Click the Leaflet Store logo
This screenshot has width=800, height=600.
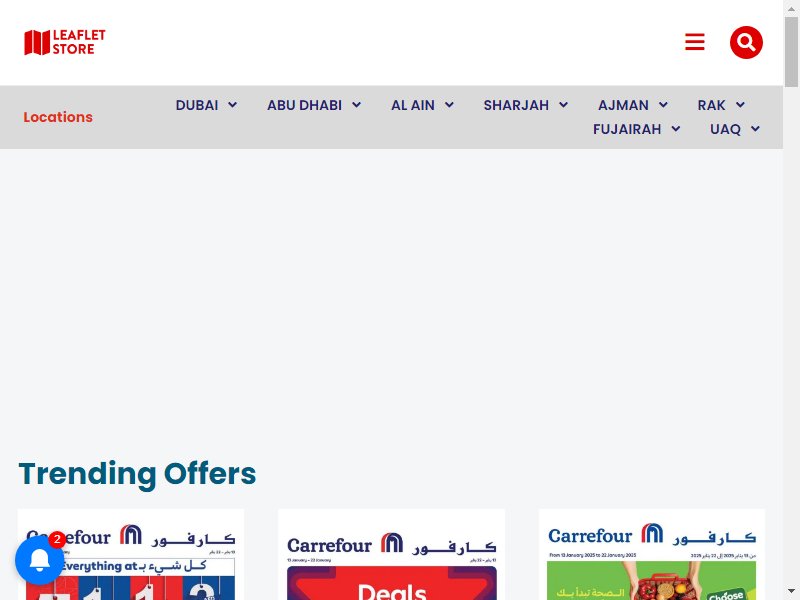point(65,42)
